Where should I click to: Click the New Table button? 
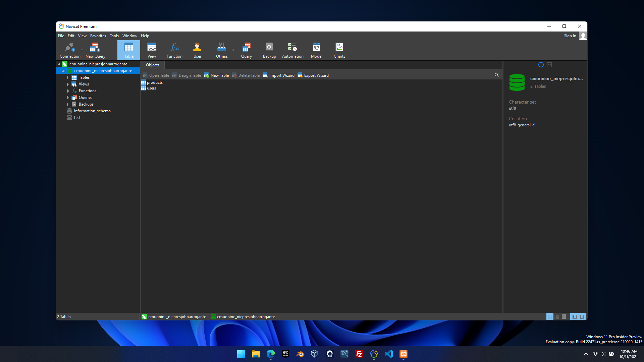[216, 75]
